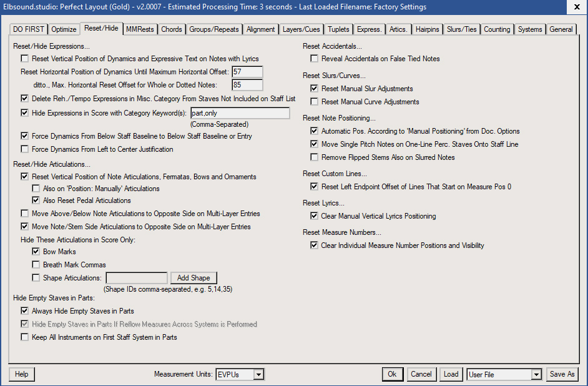The height and width of the screenshot is (386, 588).
Task: Close the Perfect Layout dialog window
Action: tap(574, 7)
